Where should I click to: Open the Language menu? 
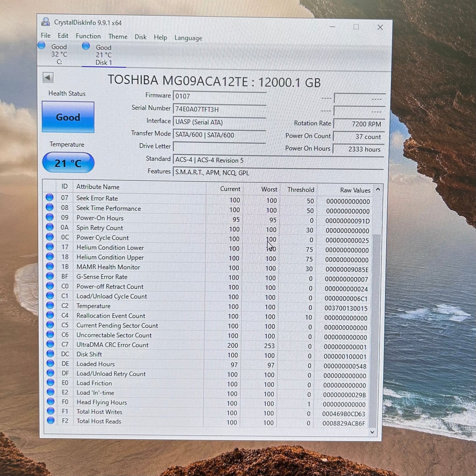188,38
